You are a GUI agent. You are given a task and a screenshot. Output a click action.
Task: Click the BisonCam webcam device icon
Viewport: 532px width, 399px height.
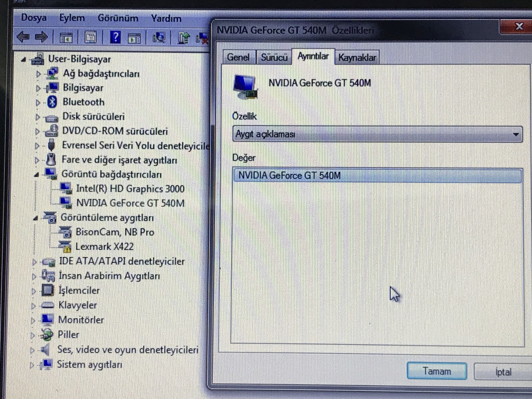(x=65, y=232)
